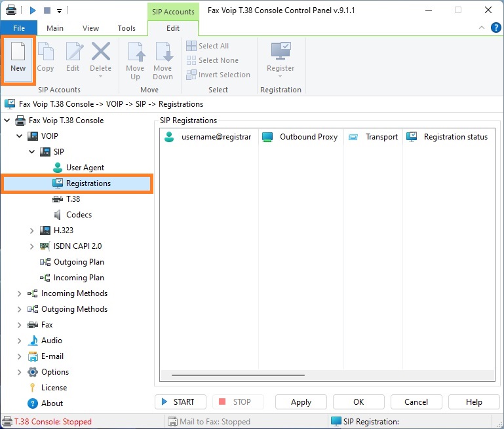Click the H.323 phone icon
The image size is (504, 429).
pos(45,231)
